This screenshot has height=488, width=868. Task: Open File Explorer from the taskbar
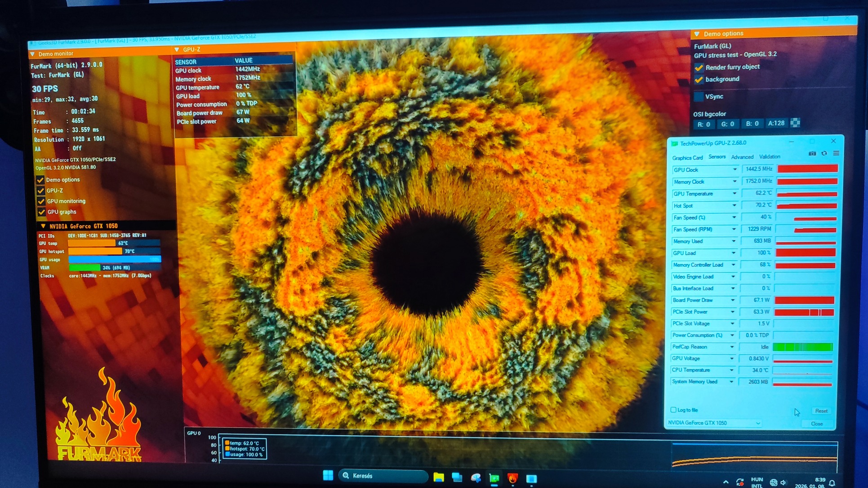[438, 478]
